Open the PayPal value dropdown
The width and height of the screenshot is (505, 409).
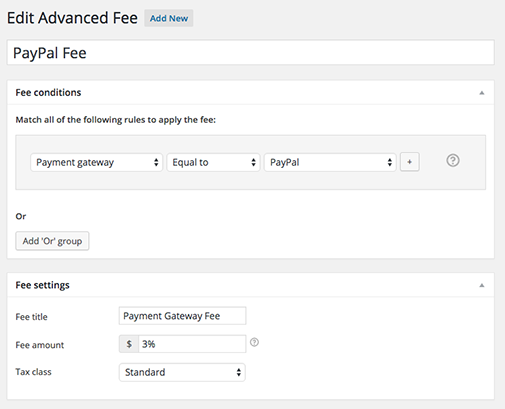(x=330, y=162)
